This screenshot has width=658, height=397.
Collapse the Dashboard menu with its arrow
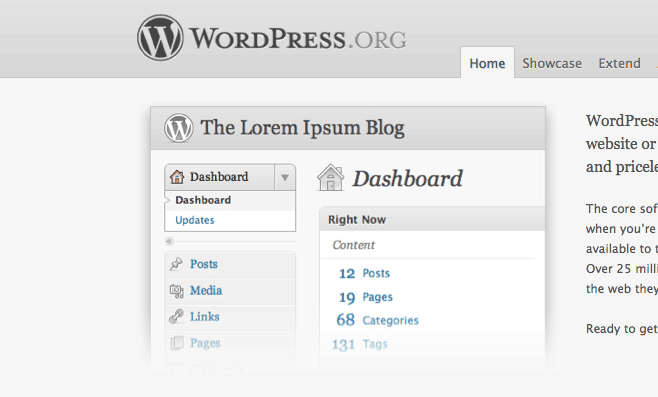click(285, 178)
